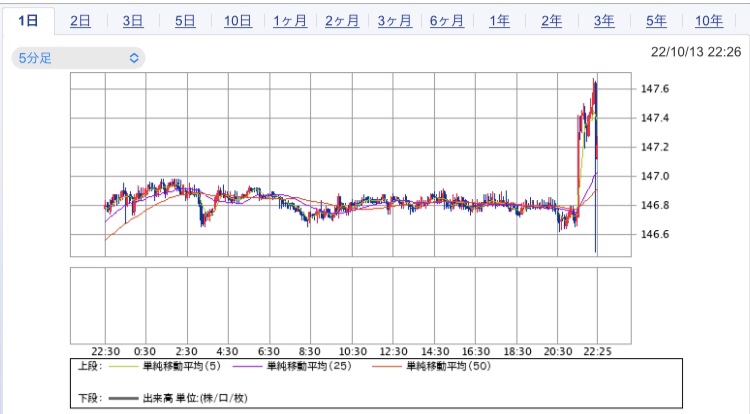750x414 pixels.
Task: Open the 3日 chart range
Action: pyautogui.click(x=133, y=21)
